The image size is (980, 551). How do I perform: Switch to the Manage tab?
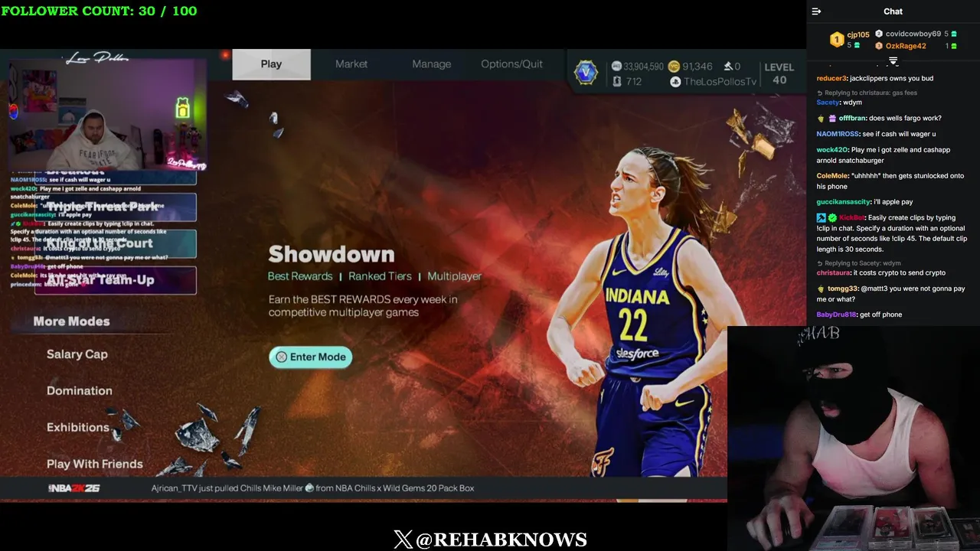[x=432, y=64]
